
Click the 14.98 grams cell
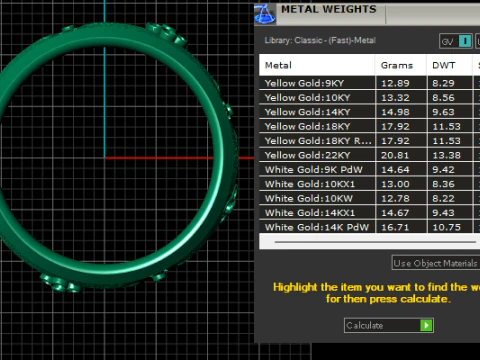tap(401, 112)
